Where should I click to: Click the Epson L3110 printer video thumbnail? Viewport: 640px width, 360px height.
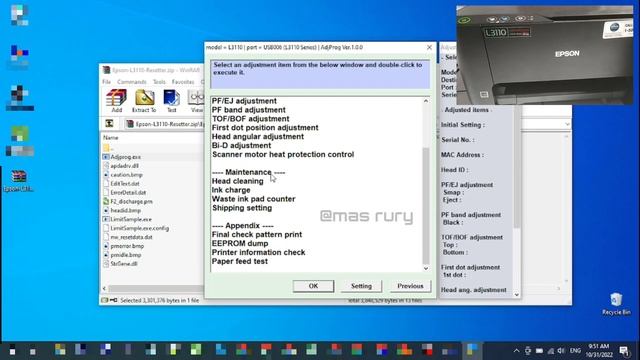coord(544,55)
